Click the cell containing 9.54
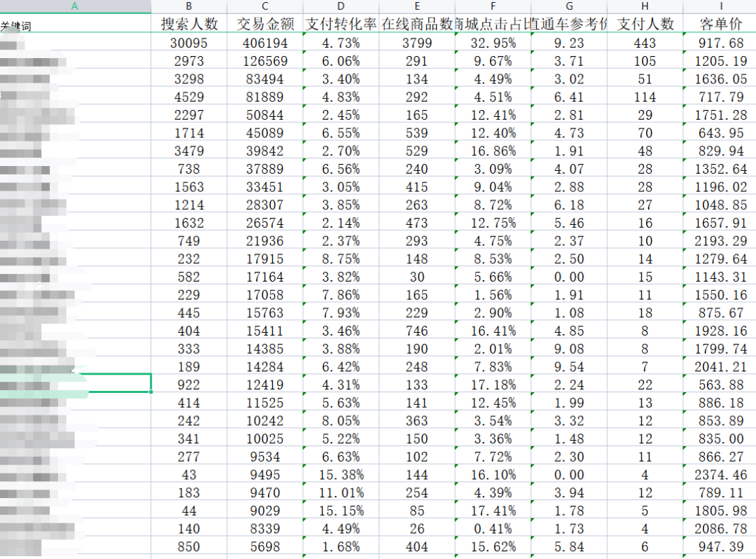 point(568,367)
